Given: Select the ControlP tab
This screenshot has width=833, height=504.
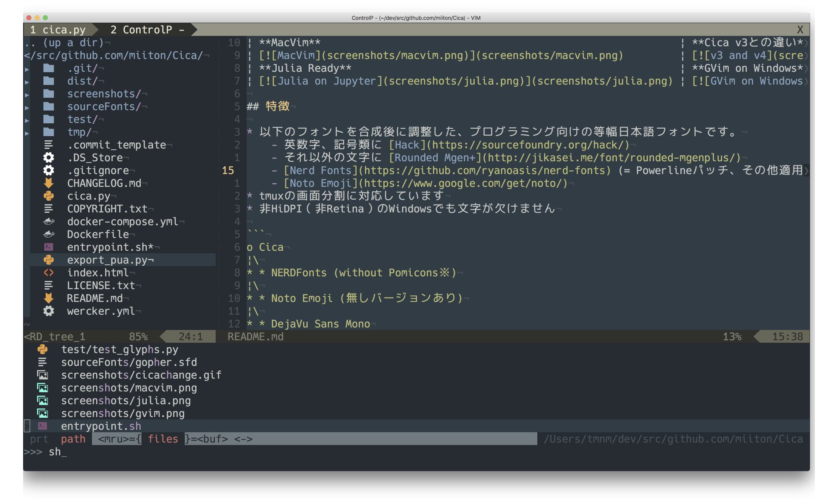Looking at the screenshot, I should (147, 30).
